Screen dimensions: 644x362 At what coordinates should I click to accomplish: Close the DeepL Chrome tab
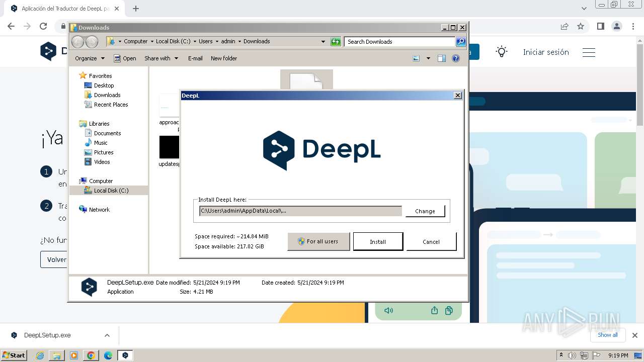(117, 9)
